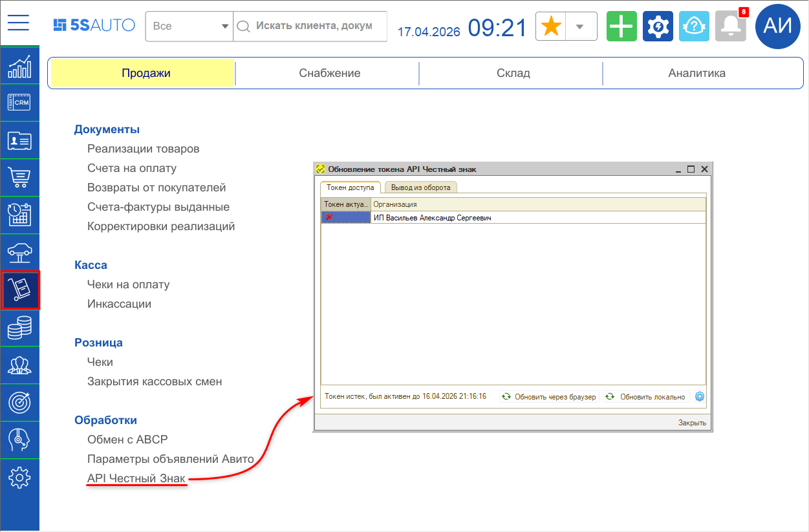Open the coins finance sidebar section
Image resolution: width=809 pixels, height=532 pixels.
coord(19,328)
